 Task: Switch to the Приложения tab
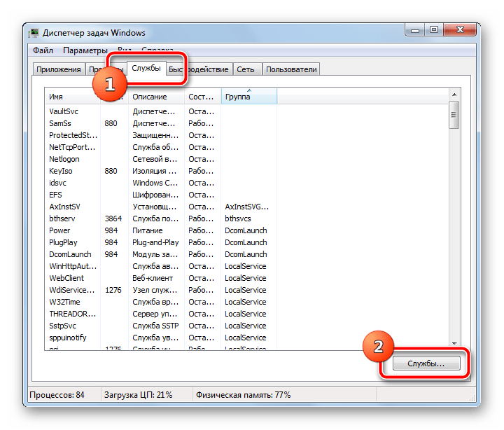(x=59, y=69)
